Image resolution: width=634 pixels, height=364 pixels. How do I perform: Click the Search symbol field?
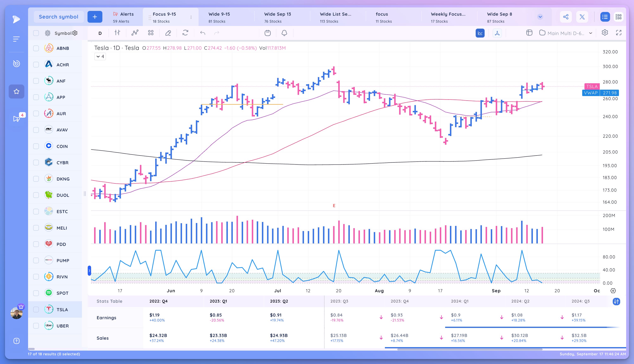coord(59,17)
